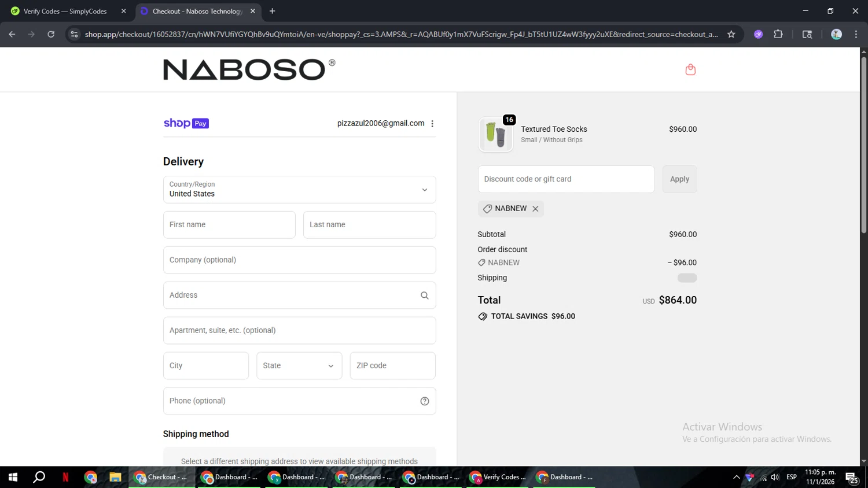
Task: Switch to Checkout Chrome window in taskbar
Action: tap(161, 477)
